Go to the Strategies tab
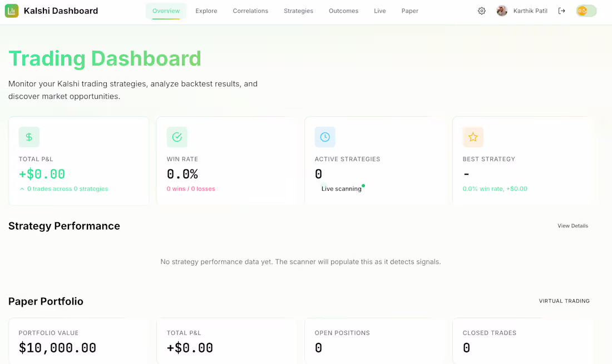Image resolution: width=612 pixels, height=364 pixels. click(298, 11)
